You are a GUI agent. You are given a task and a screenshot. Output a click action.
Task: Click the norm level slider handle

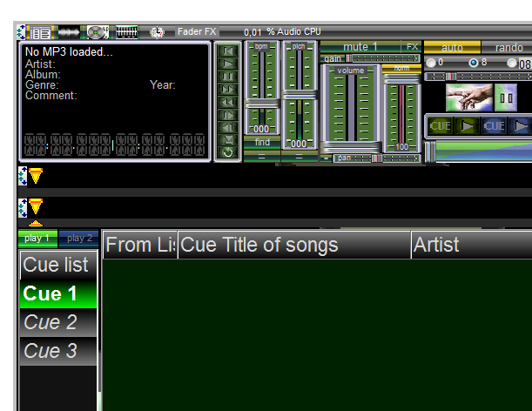401,78
